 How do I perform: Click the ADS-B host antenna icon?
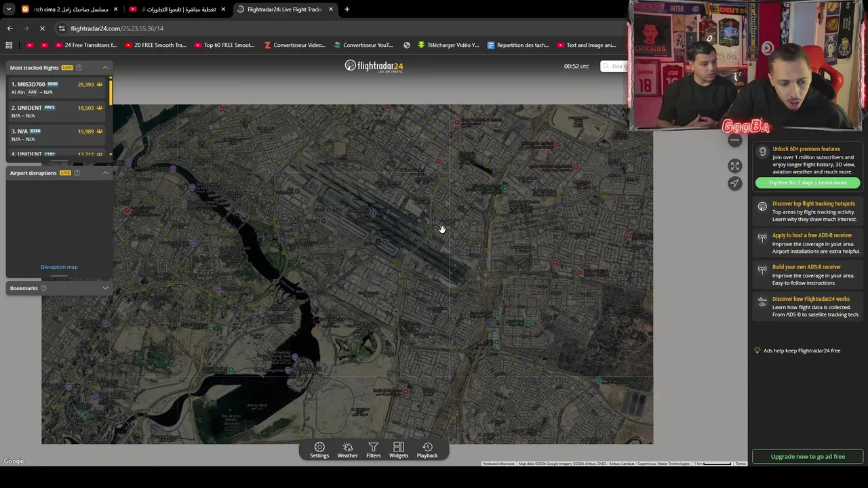762,238
